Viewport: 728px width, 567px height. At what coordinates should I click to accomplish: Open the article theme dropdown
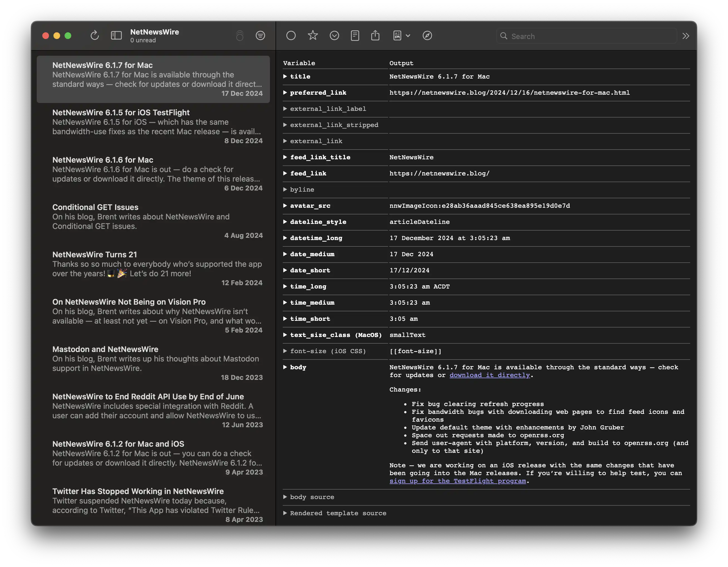pyautogui.click(x=401, y=35)
